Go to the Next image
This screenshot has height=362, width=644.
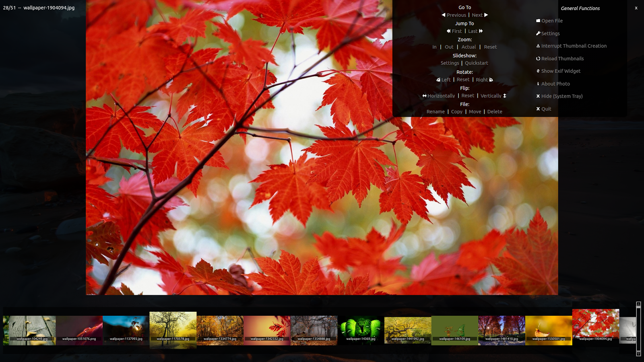click(x=477, y=15)
